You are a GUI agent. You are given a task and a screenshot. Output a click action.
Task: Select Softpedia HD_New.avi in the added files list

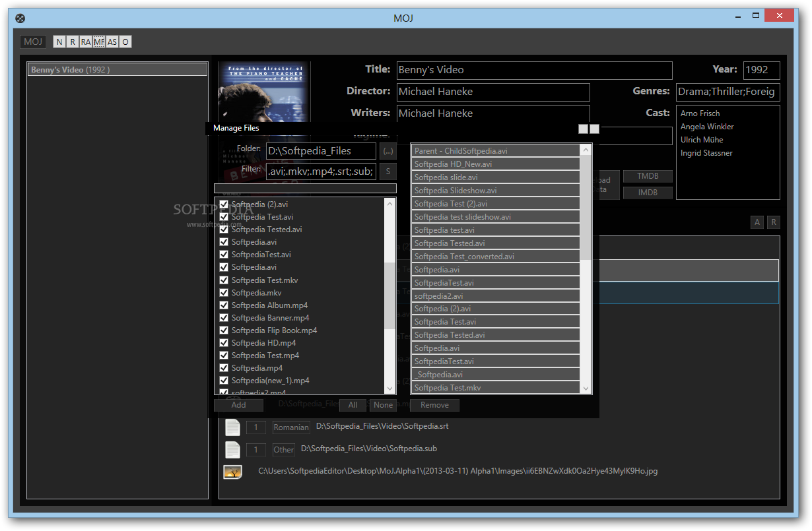point(496,164)
